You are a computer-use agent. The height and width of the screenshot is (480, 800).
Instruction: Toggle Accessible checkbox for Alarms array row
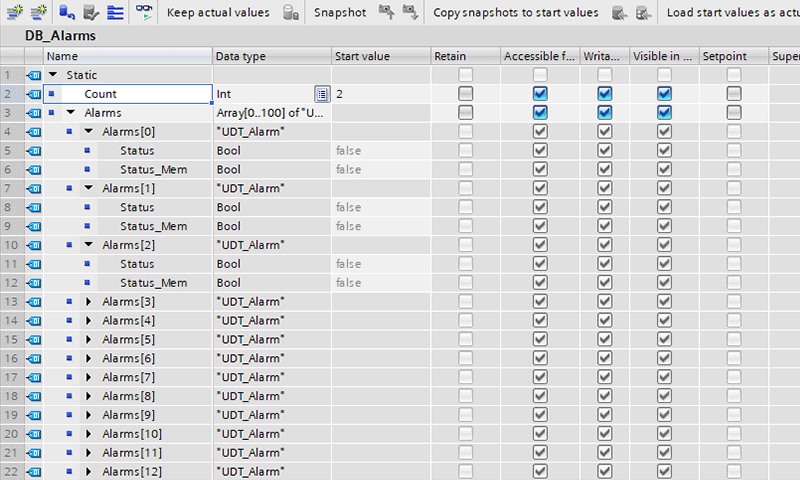[x=540, y=112]
